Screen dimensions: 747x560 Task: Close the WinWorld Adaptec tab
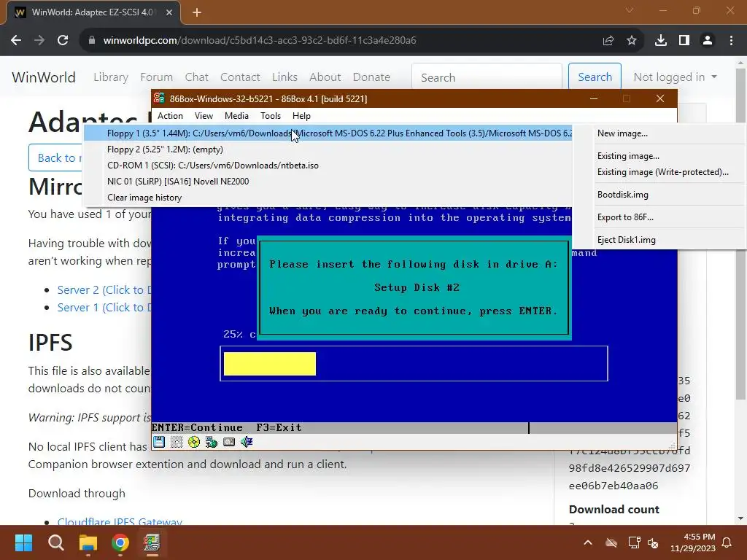169,12
